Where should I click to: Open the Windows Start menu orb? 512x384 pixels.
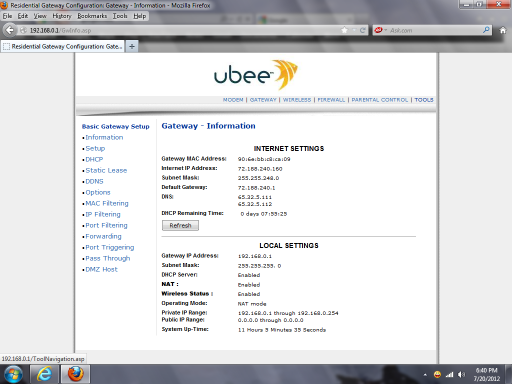(13, 374)
